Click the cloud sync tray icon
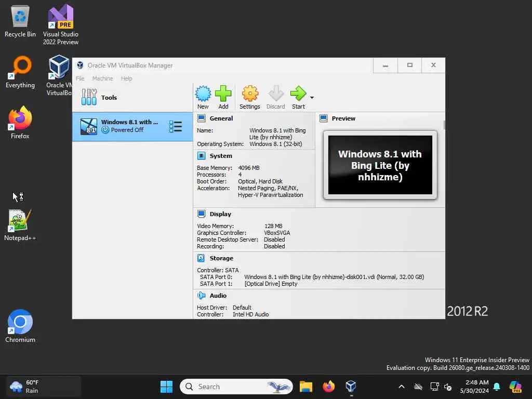Screen dimensions: 532x399 pos(418,387)
